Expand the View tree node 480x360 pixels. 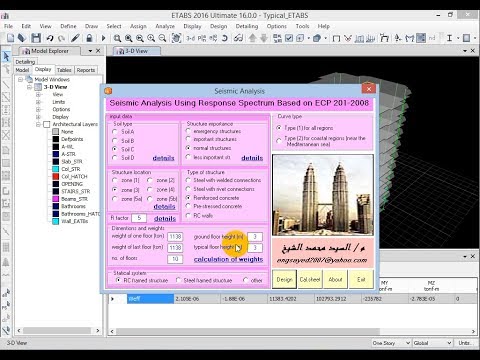tap(38, 94)
